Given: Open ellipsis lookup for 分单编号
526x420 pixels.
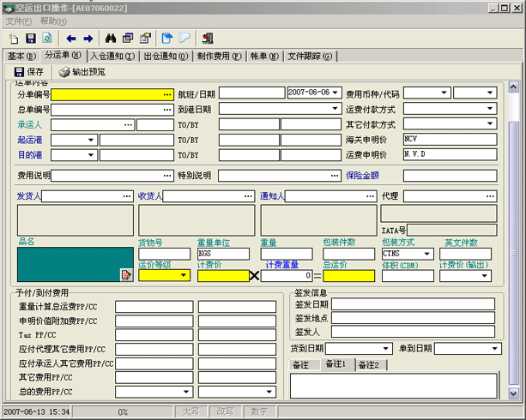Looking at the screenshot, I should click(x=167, y=95).
